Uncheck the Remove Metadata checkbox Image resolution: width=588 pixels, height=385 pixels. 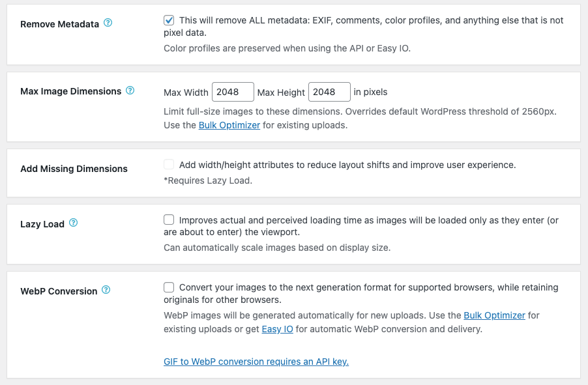click(x=169, y=20)
